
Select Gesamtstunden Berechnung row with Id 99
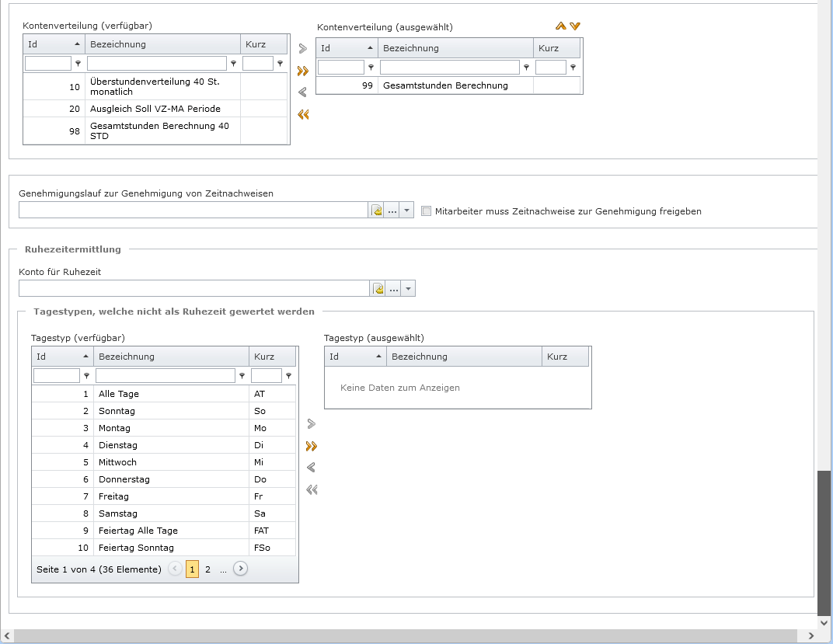(448, 85)
